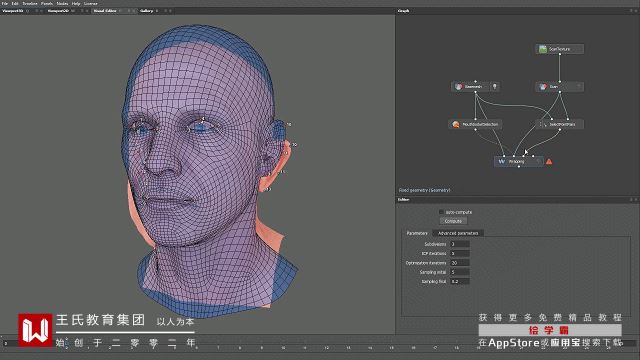Toggle the Scan node's visibility bulb
The height and width of the screenshot is (360, 640).
[578, 87]
